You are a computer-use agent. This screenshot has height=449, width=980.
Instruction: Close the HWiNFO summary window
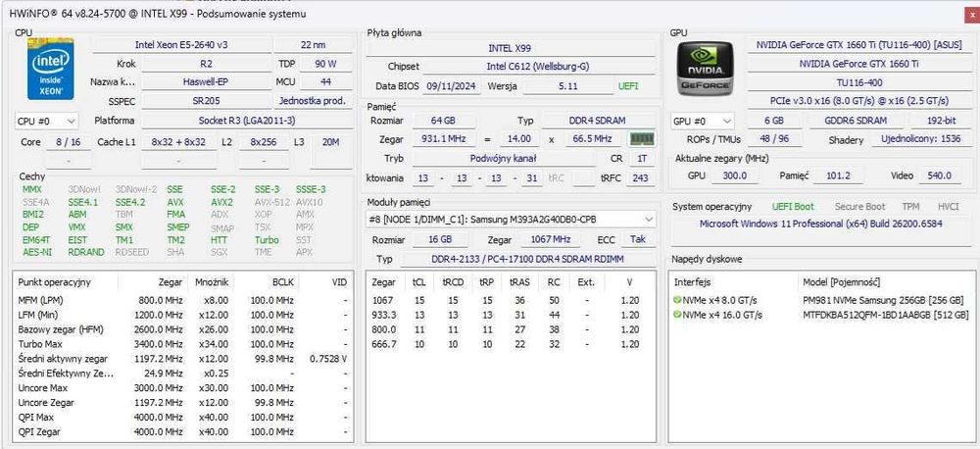point(971,13)
